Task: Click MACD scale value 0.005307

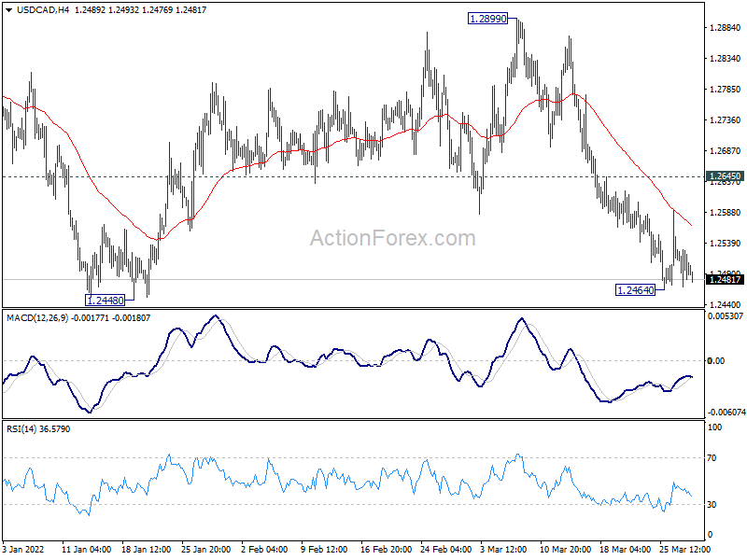Action: [x=726, y=316]
